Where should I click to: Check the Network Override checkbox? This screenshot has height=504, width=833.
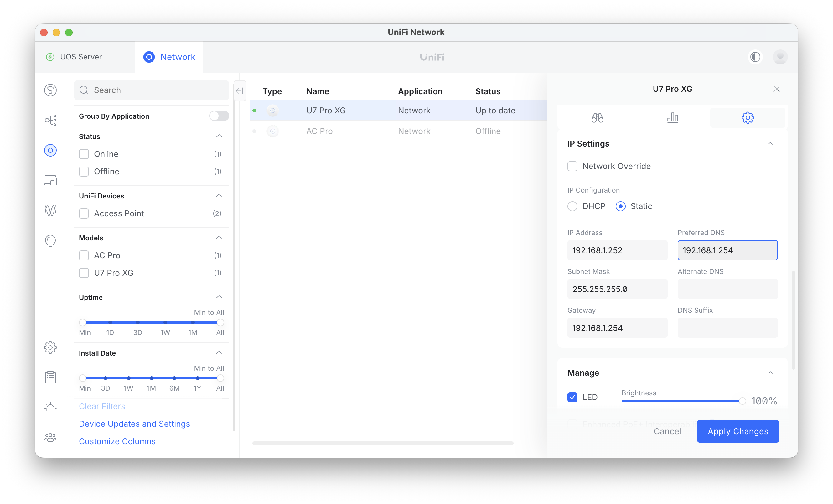point(572,166)
